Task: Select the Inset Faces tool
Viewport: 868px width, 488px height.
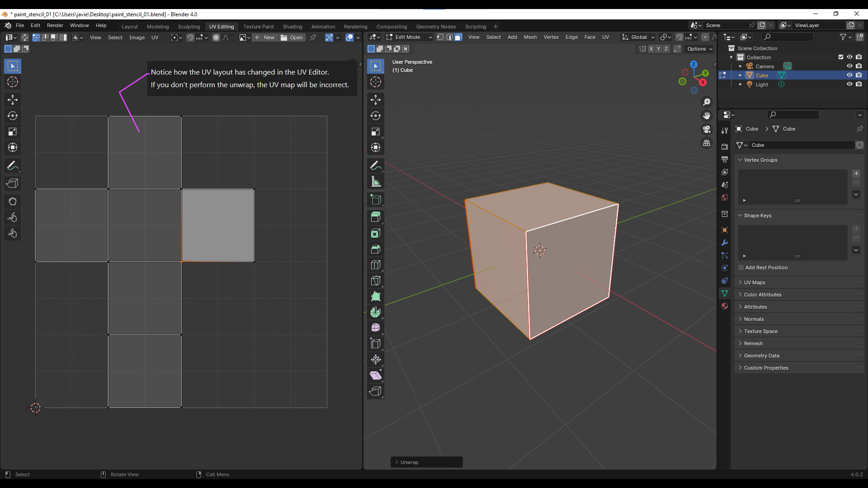Action: click(x=376, y=233)
